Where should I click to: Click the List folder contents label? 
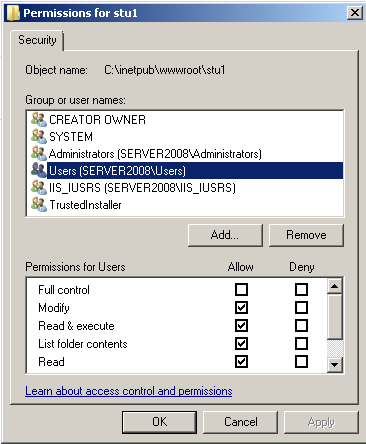83,344
